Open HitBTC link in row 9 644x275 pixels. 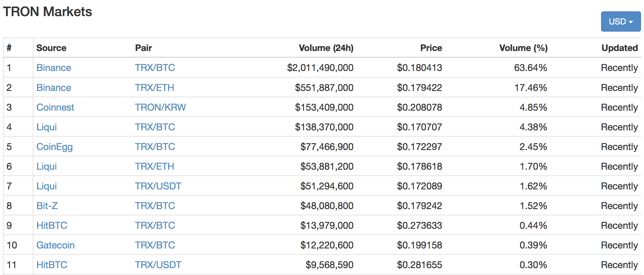[x=52, y=225]
